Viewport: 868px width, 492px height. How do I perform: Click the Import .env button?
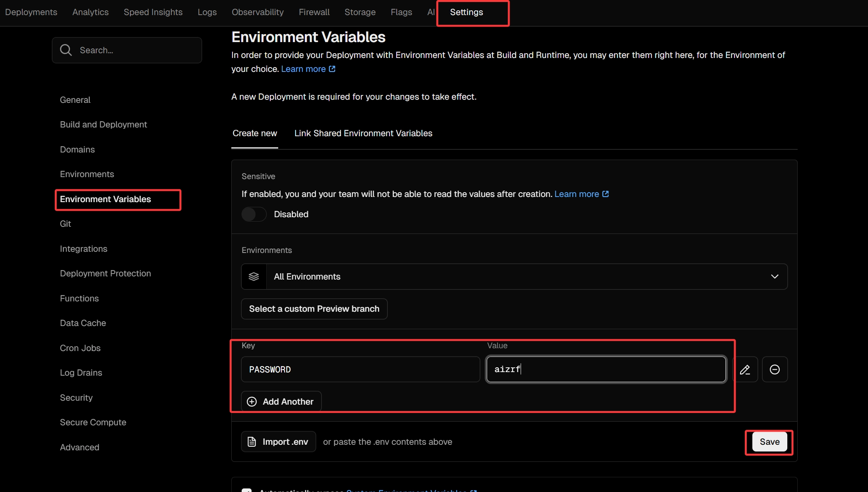278,442
